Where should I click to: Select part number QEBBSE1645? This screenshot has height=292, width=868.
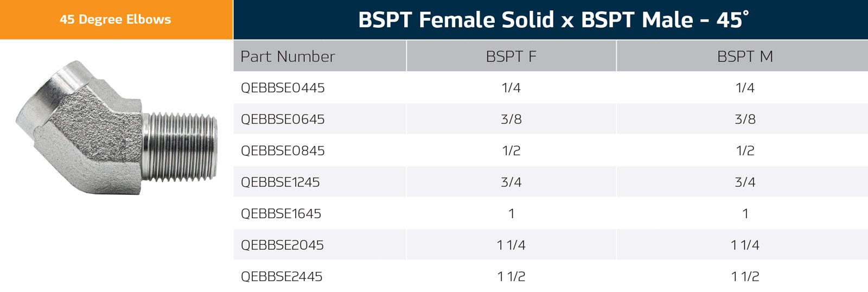(x=281, y=214)
